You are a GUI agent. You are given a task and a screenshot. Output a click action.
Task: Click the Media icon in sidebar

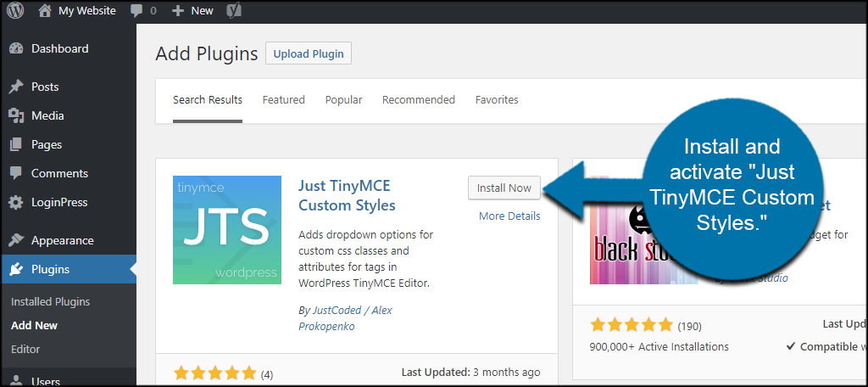[x=16, y=116]
